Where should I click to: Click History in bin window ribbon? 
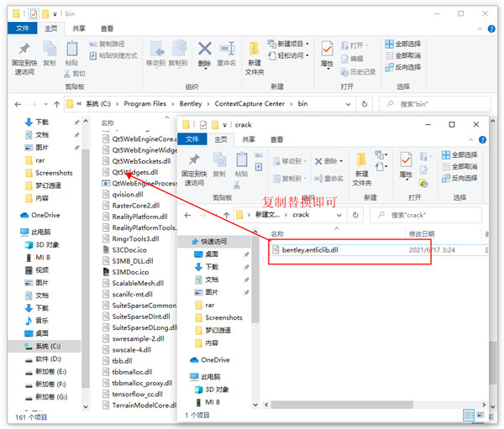coord(358,72)
